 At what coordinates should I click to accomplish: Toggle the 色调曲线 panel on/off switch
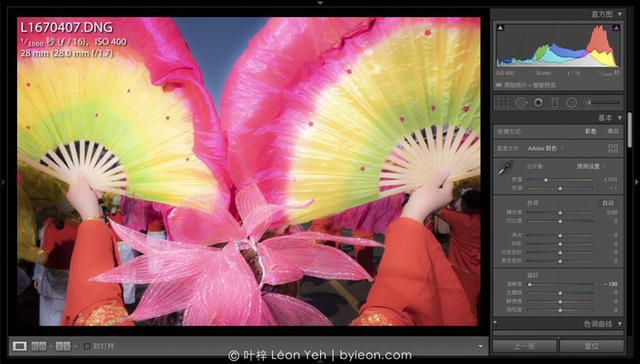[x=495, y=322]
